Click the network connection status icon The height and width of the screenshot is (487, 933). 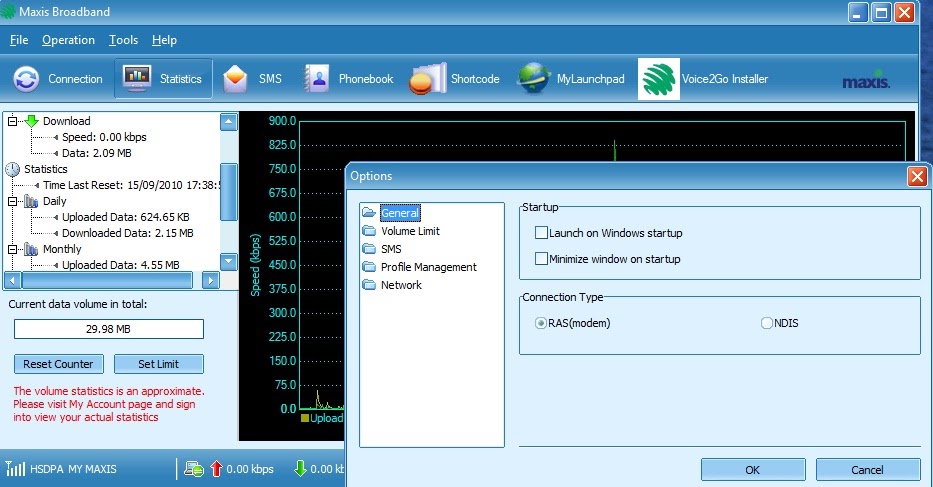(194, 469)
